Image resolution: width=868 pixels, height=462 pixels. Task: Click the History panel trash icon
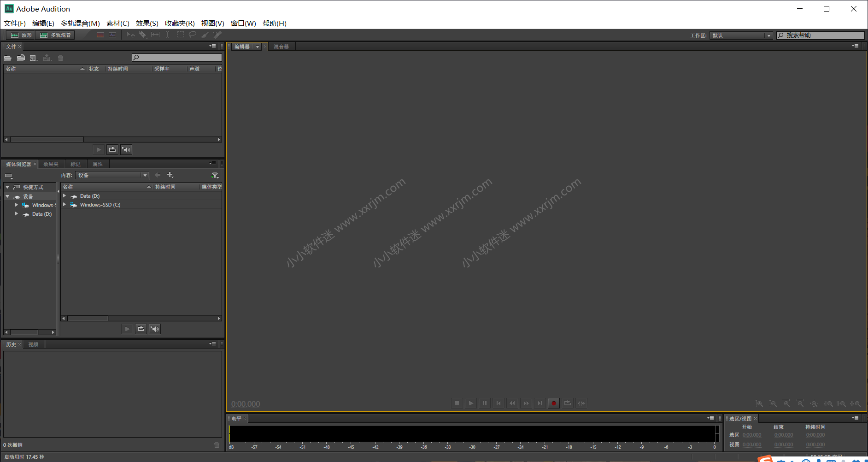(217, 445)
